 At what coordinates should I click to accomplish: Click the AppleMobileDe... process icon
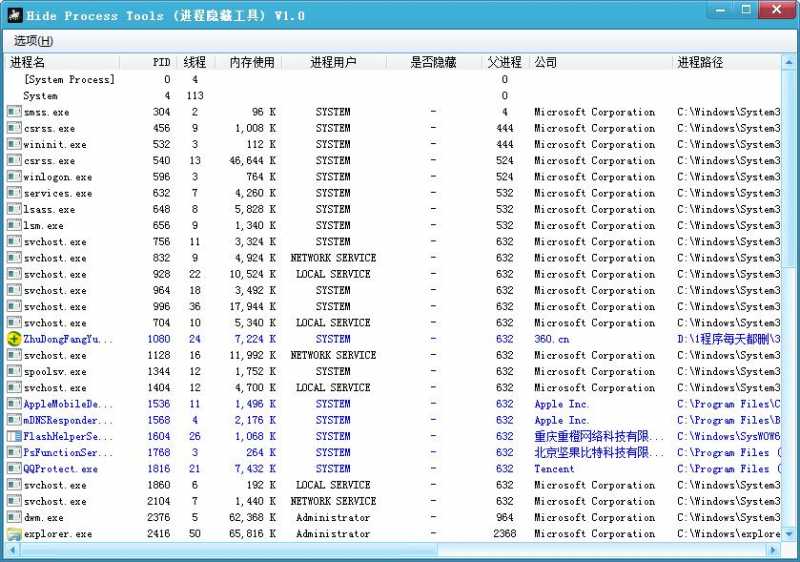pyautogui.click(x=14, y=404)
